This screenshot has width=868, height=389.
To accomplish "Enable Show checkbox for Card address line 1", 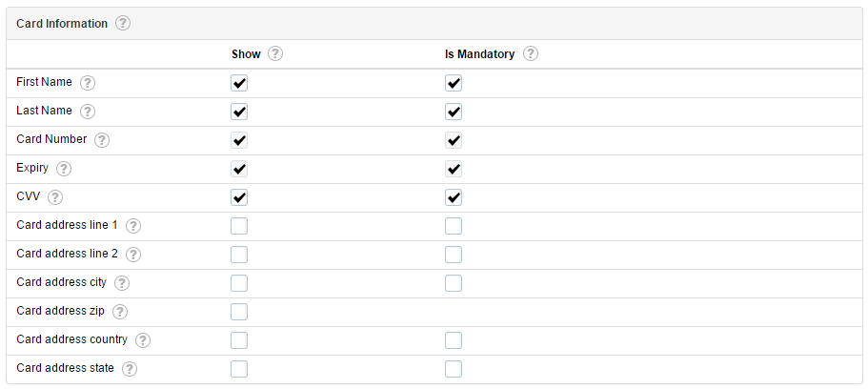I will pyautogui.click(x=239, y=226).
